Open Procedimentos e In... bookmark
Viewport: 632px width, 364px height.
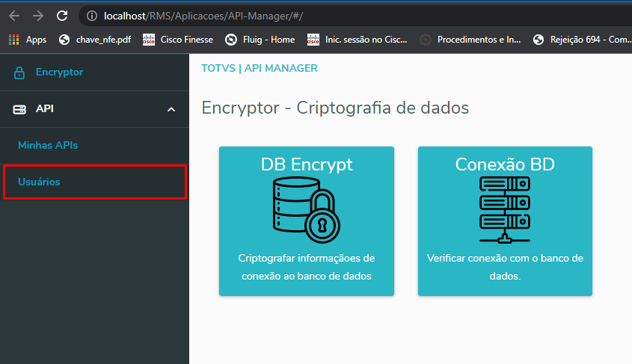(470, 40)
